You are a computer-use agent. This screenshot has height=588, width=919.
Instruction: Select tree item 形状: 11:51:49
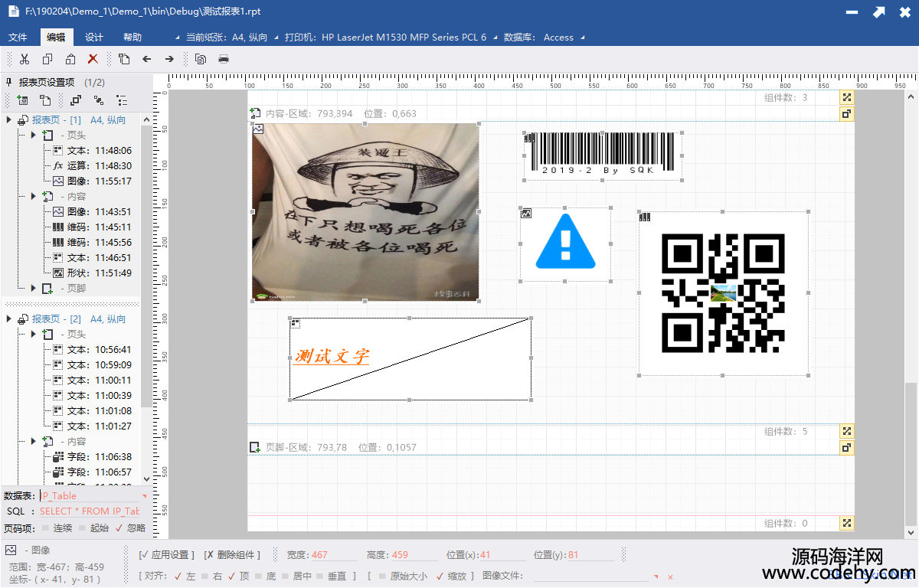click(x=93, y=273)
